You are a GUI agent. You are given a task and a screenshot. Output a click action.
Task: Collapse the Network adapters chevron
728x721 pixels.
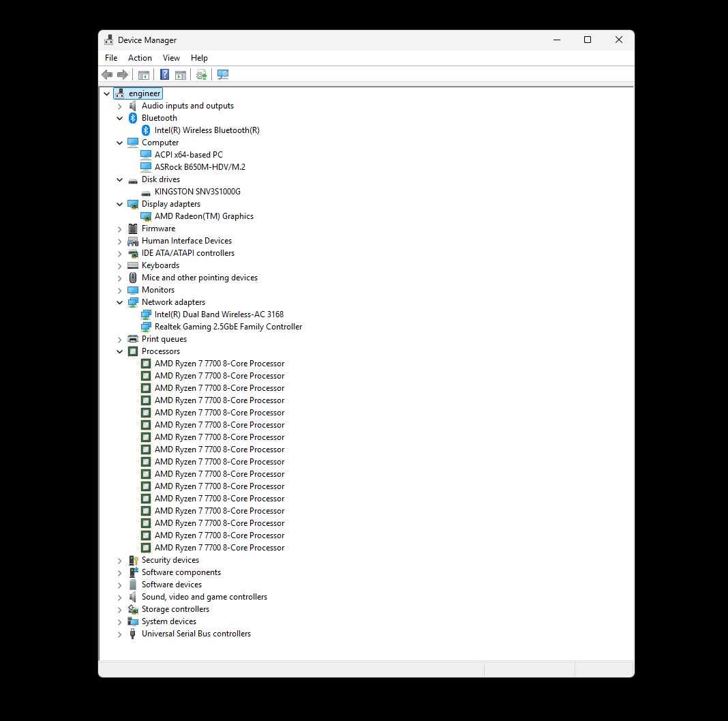point(120,302)
